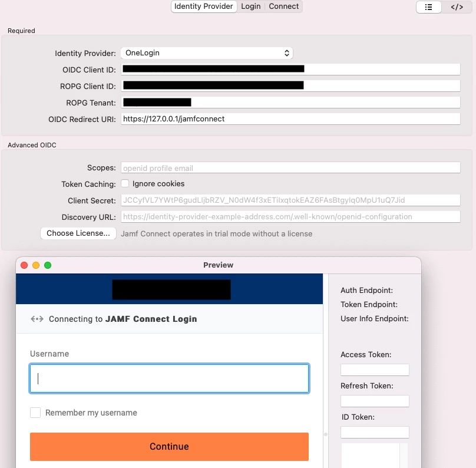Check Remember my username box

[x=35, y=413]
